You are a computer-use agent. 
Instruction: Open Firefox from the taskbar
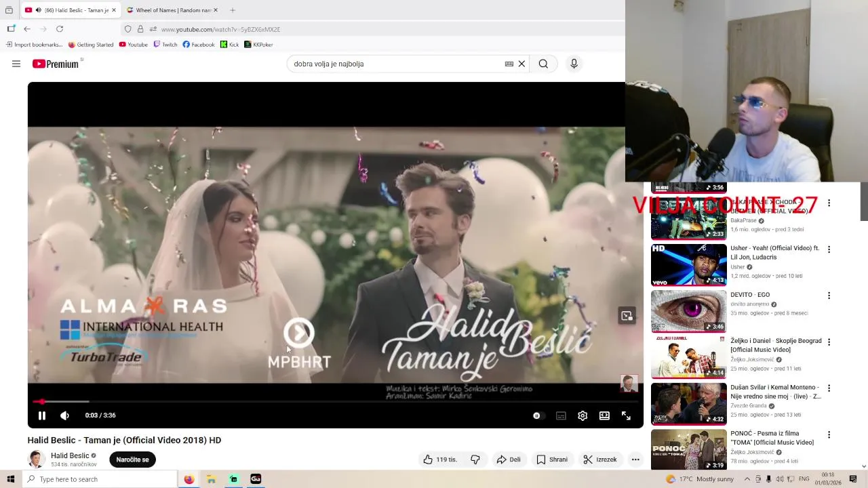point(189,479)
